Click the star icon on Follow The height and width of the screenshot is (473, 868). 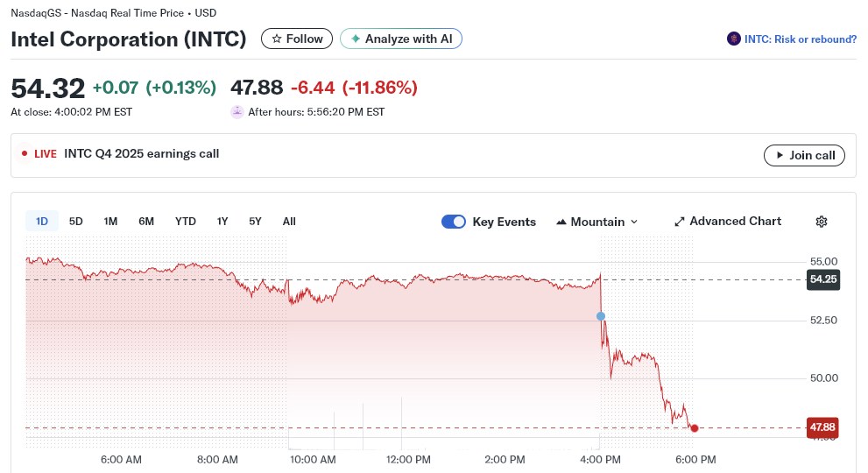(277, 39)
